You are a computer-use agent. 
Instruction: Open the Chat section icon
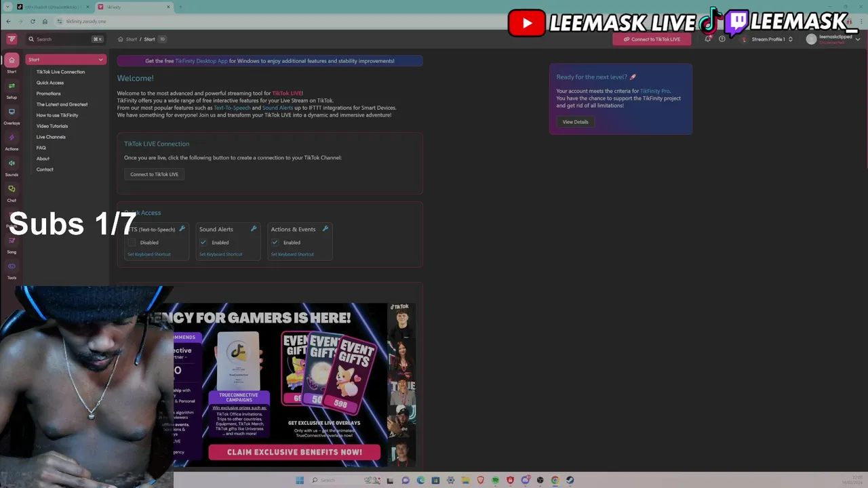pos(12,189)
